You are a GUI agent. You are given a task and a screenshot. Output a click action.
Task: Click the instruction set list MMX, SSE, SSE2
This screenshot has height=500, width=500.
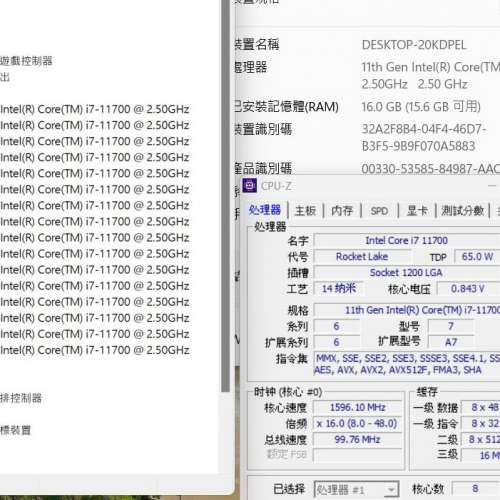point(407,364)
